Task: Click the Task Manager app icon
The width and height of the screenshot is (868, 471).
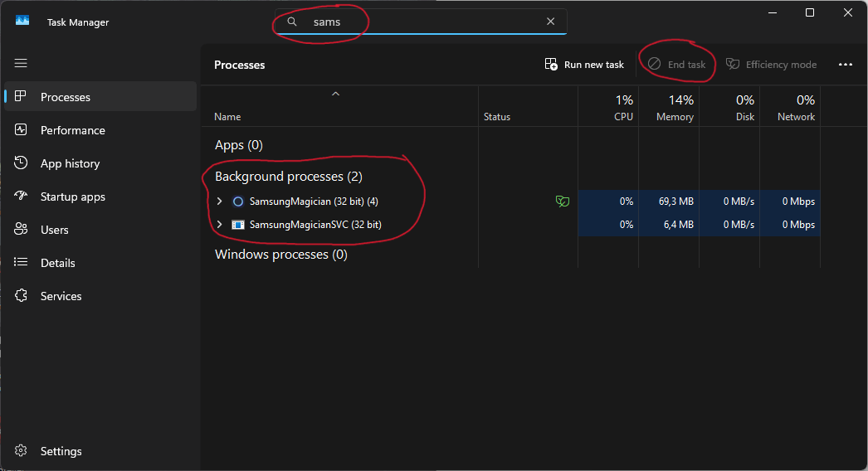Action: tap(22, 21)
